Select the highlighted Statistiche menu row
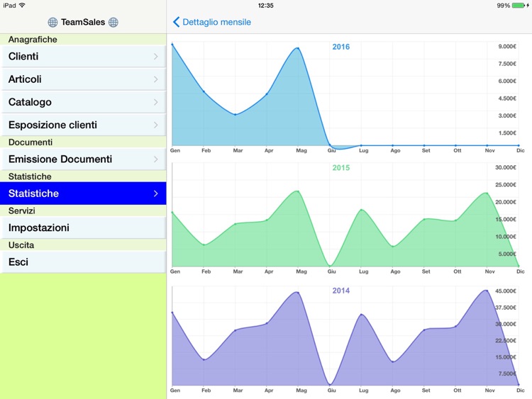This screenshot has width=532, height=399. [x=83, y=193]
